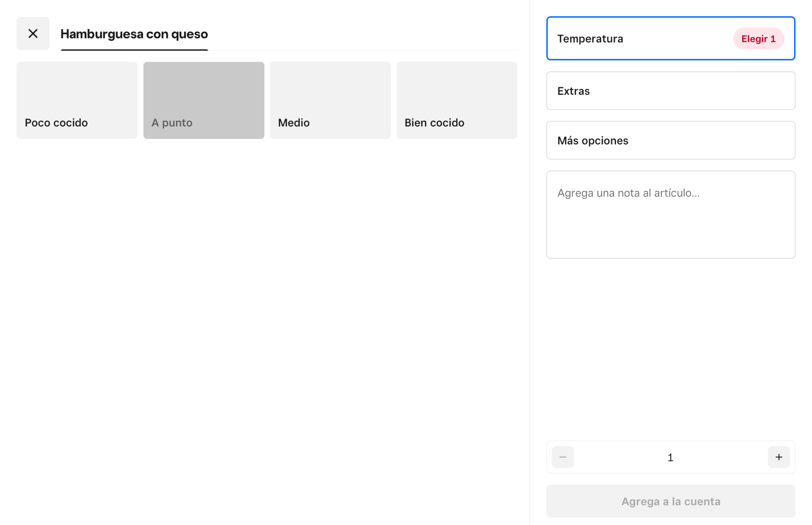Click the Temperatura label text
The width and height of the screenshot is (812, 525).
590,39
